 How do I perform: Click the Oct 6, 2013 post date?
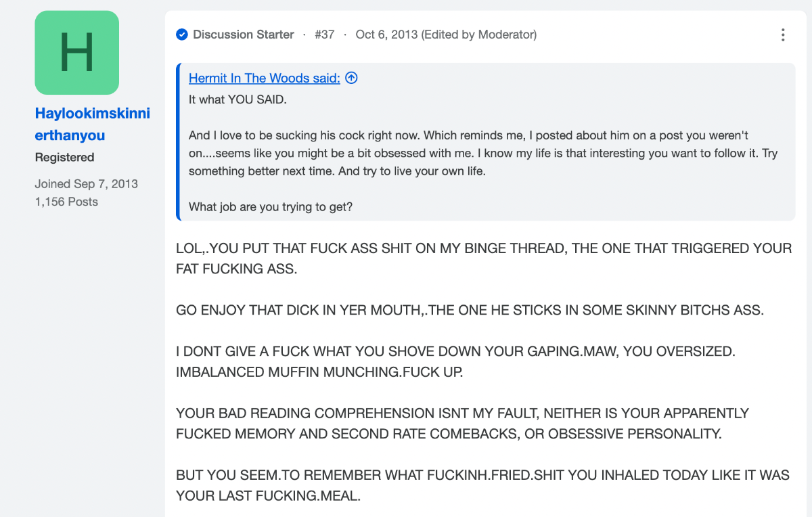point(386,35)
